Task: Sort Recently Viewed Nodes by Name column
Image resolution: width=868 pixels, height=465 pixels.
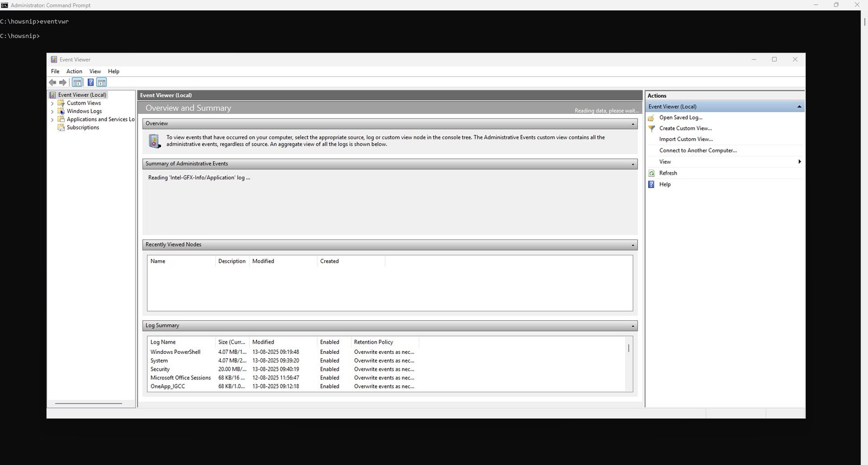Action: pos(181,261)
